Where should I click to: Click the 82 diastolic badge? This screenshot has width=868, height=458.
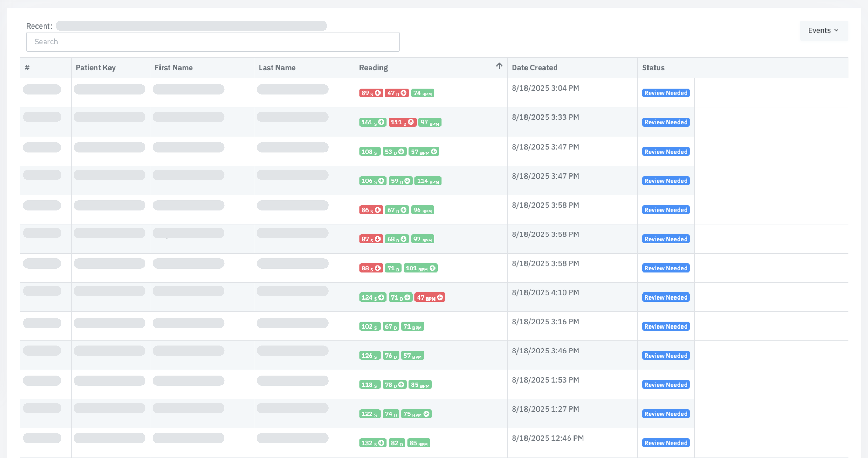click(x=397, y=443)
